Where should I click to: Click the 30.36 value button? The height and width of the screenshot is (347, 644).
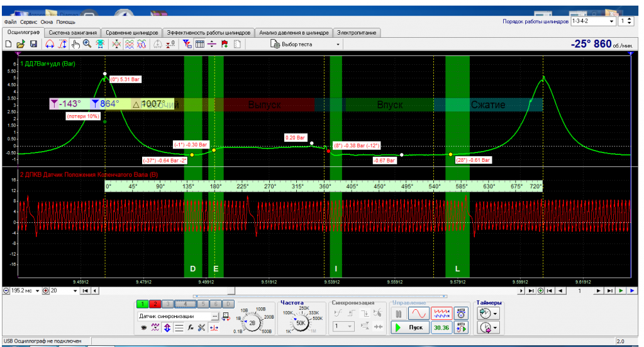[441, 327]
